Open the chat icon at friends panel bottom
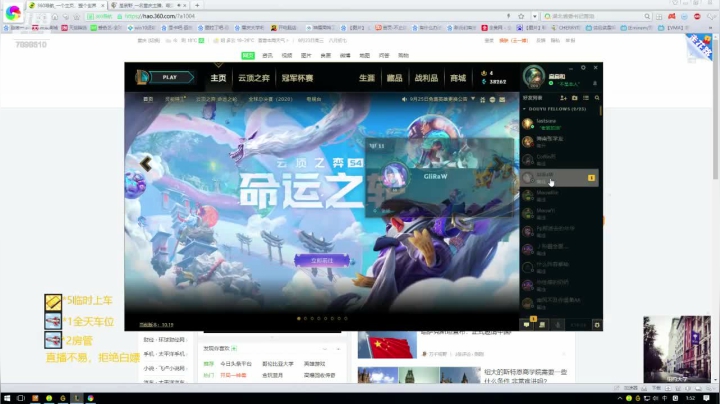The height and width of the screenshot is (404, 720). click(527, 325)
